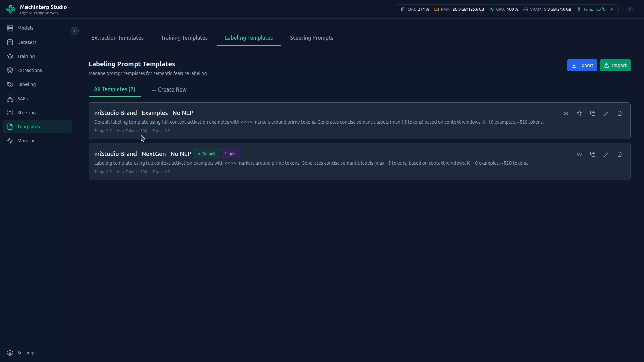Open Settings at the sidebar bottom
The image size is (644, 362).
37,353
